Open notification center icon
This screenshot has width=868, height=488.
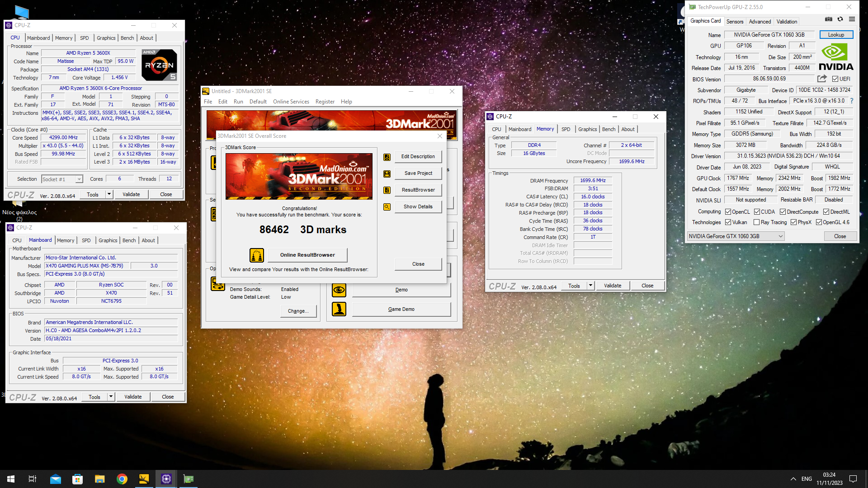pyautogui.click(x=853, y=479)
